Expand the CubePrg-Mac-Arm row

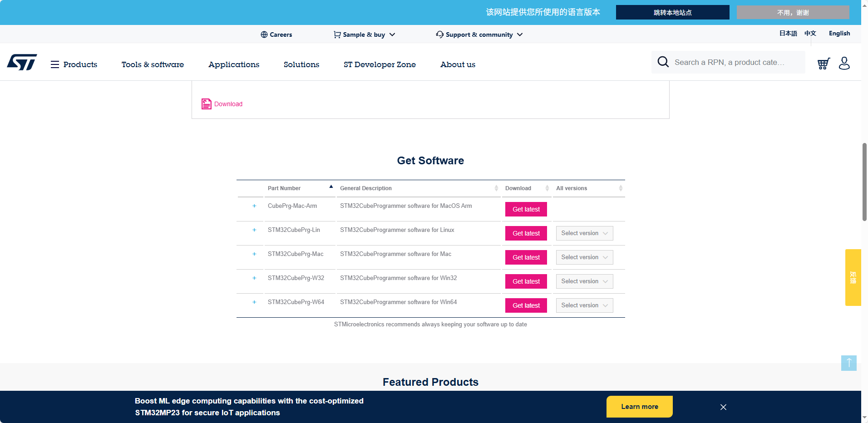[254, 206]
